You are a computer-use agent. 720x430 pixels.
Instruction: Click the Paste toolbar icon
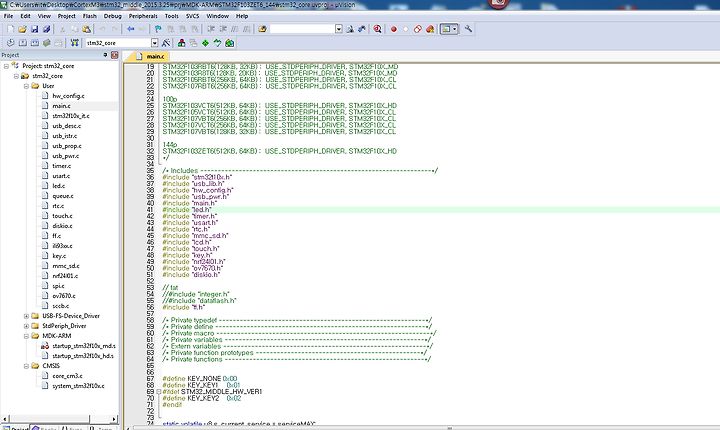[86, 29]
